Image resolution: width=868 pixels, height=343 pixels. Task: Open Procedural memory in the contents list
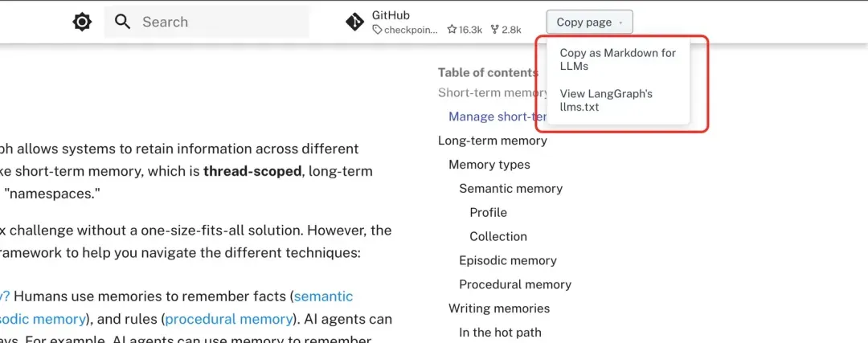[x=514, y=284]
